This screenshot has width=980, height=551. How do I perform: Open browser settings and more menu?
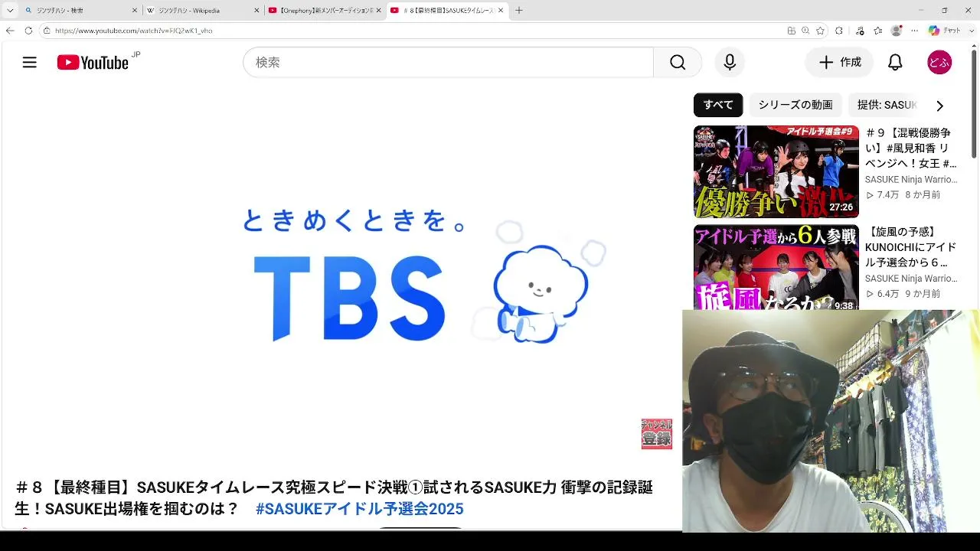(x=914, y=31)
